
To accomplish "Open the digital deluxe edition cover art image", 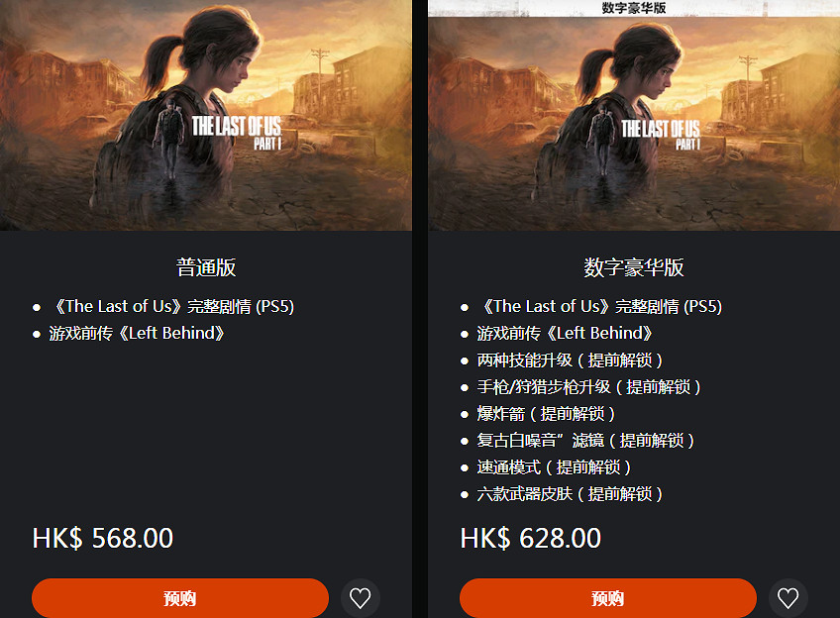I will coord(634,123).
